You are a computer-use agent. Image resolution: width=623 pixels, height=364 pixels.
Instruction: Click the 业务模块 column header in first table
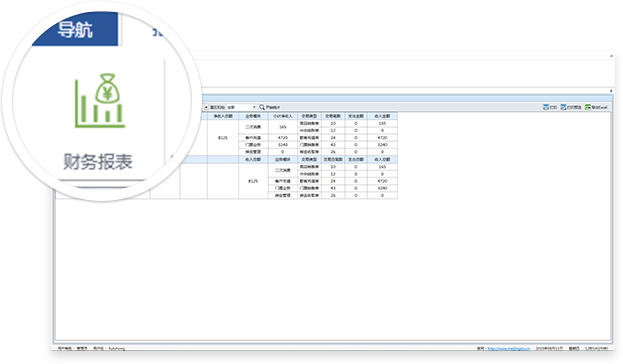click(x=253, y=116)
